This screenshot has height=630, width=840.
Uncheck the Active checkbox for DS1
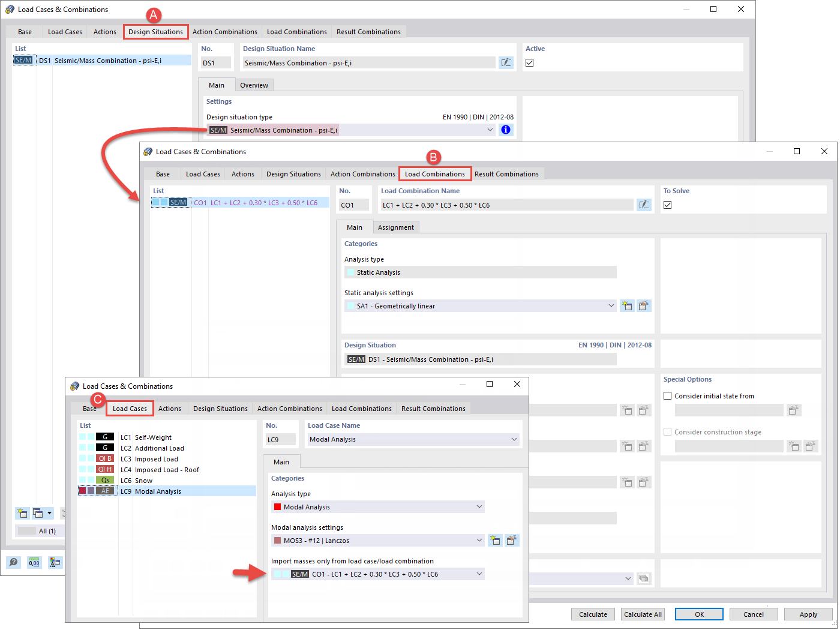pos(530,62)
